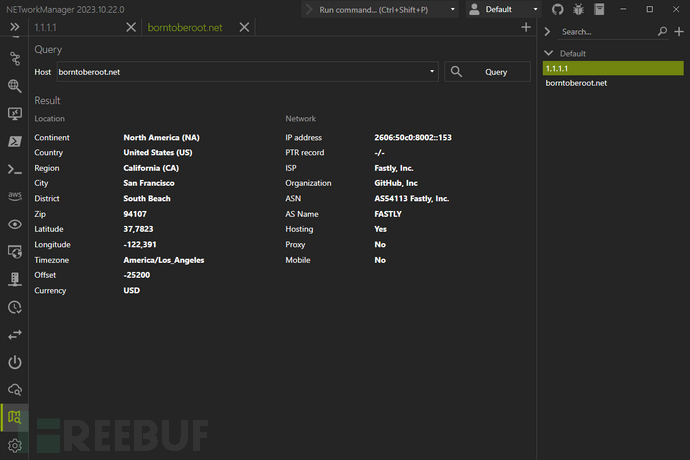Open Run command dropdown arrow

pyautogui.click(x=452, y=9)
